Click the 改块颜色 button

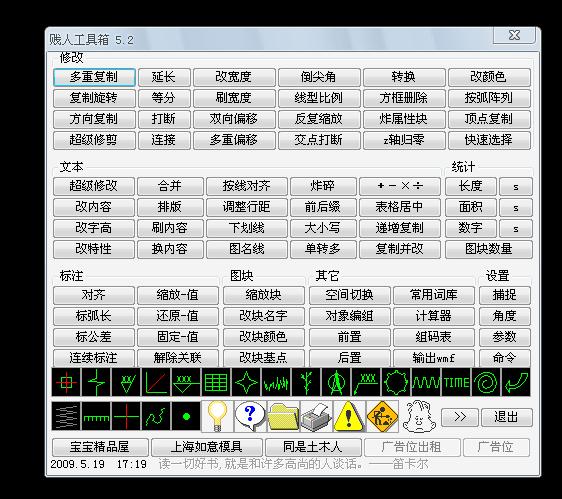(x=263, y=337)
